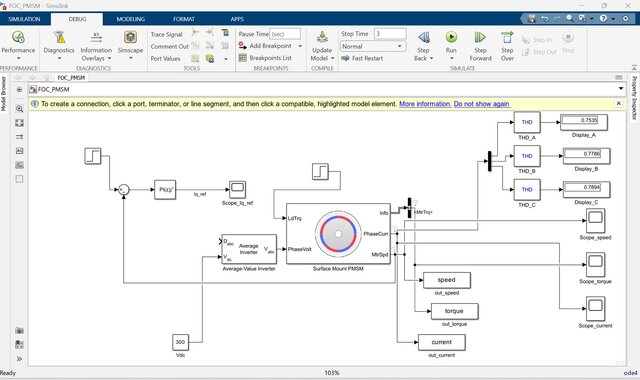640x380 pixels.
Task: Click the Update Model icon
Action: click(322, 37)
